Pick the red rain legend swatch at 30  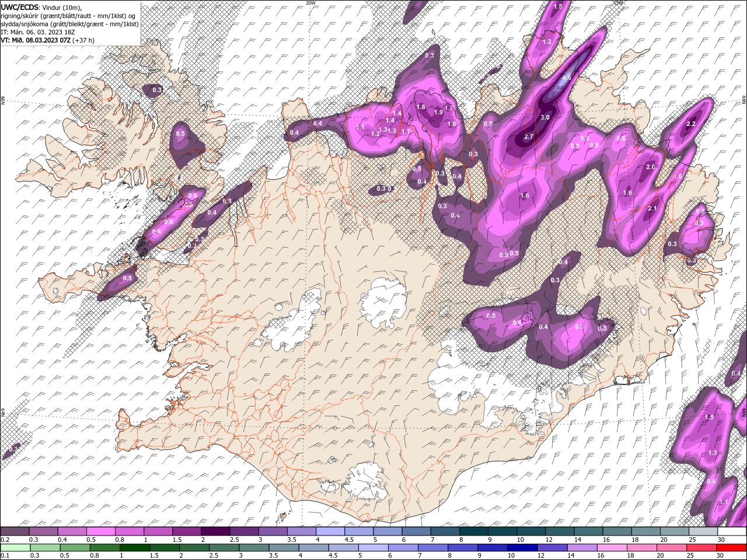pos(731,548)
